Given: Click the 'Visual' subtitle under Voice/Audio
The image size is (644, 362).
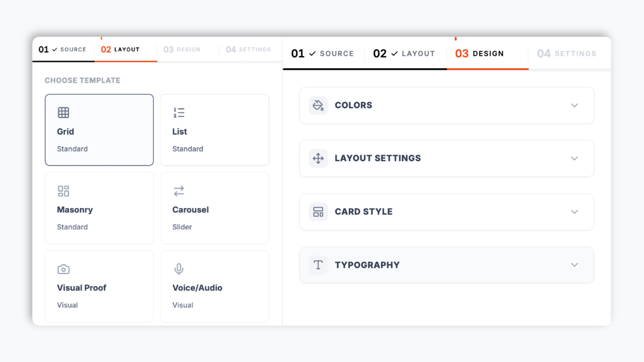Looking at the screenshot, I should pos(183,305).
